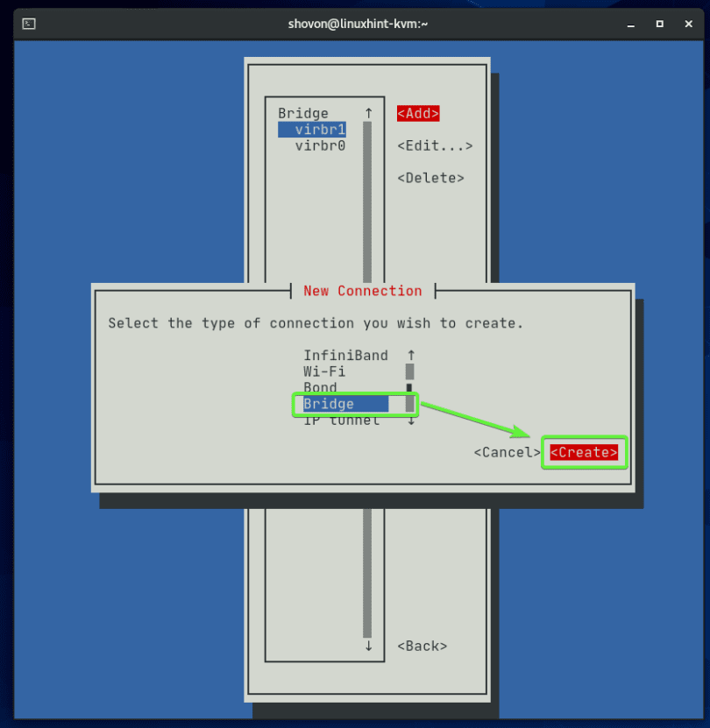Click the New Connection dialog title bar
710x728 pixels.
[x=363, y=290]
